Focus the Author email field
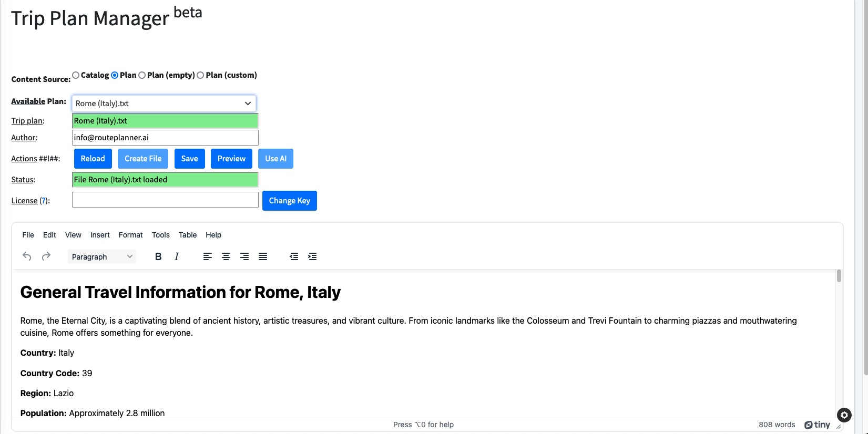This screenshot has width=868, height=434. (x=165, y=138)
